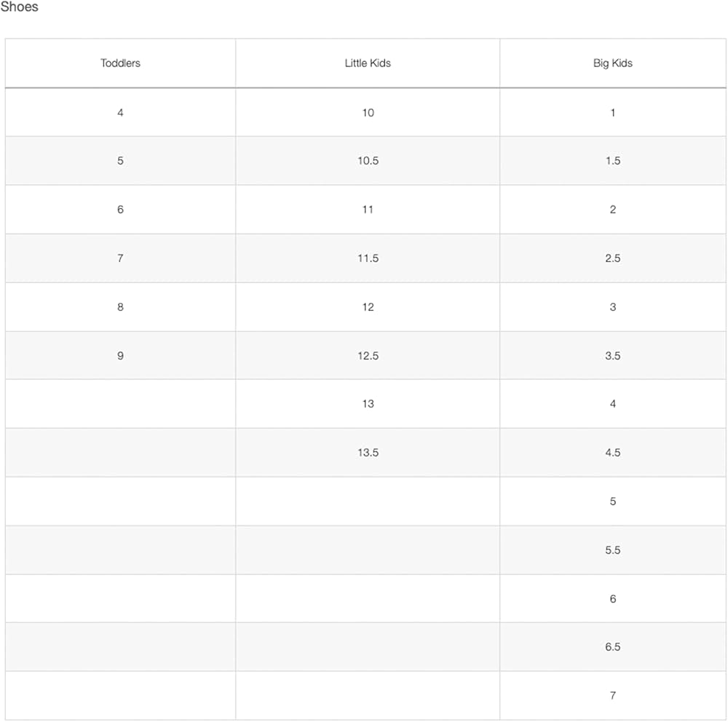This screenshot has height=722, width=728.
Task: Click Little Kids size 13.5
Action: pos(368,453)
